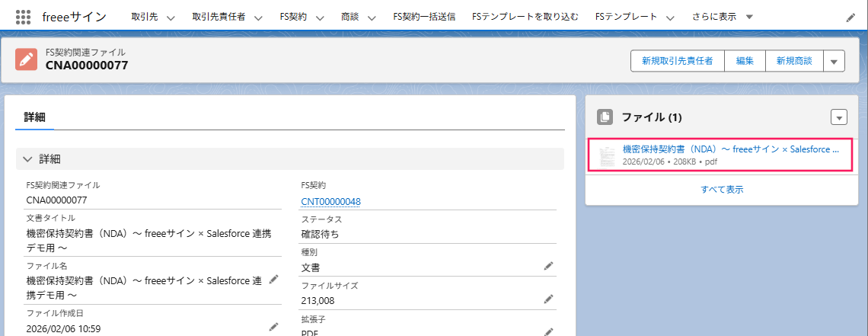The image size is (868, 336).
Task: Click the date value 2026/02/06 10:59
Action: (64, 328)
